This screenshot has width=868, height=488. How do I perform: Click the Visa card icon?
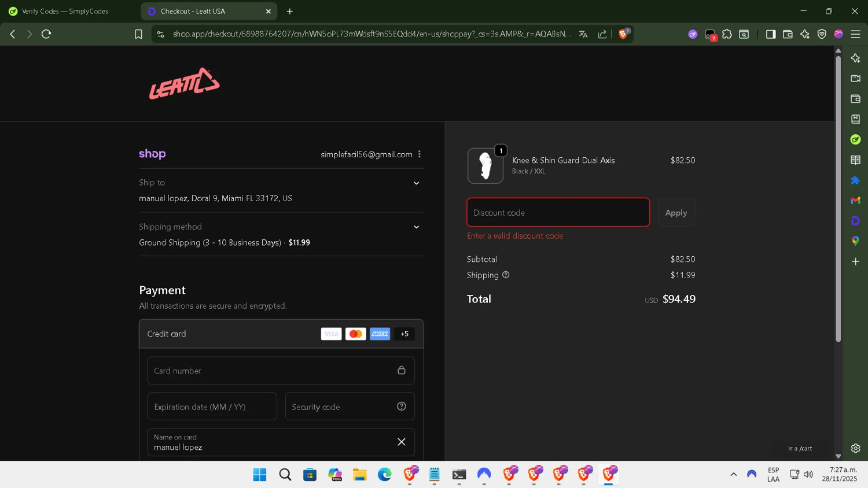(x=331, y=334)
